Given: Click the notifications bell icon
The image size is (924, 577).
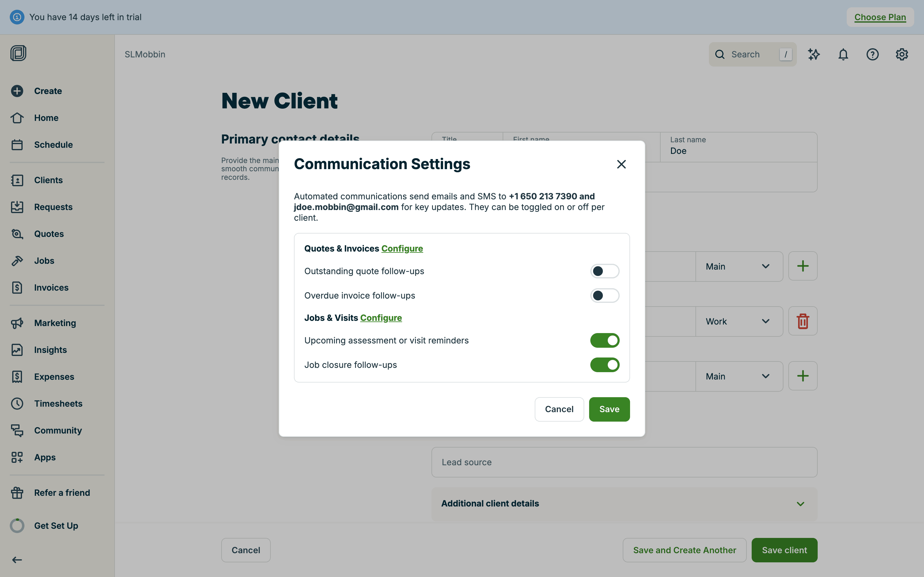Looking at the screenshot, I should click(843, 55).
